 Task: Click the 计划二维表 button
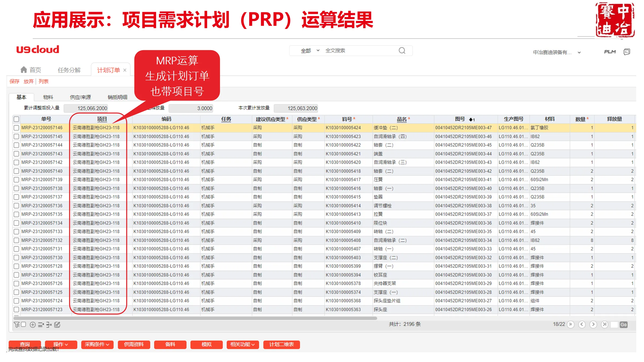[281, 344]
